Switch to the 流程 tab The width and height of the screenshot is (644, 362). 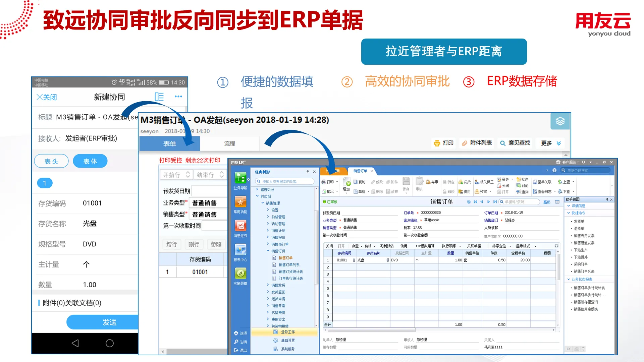229,143
